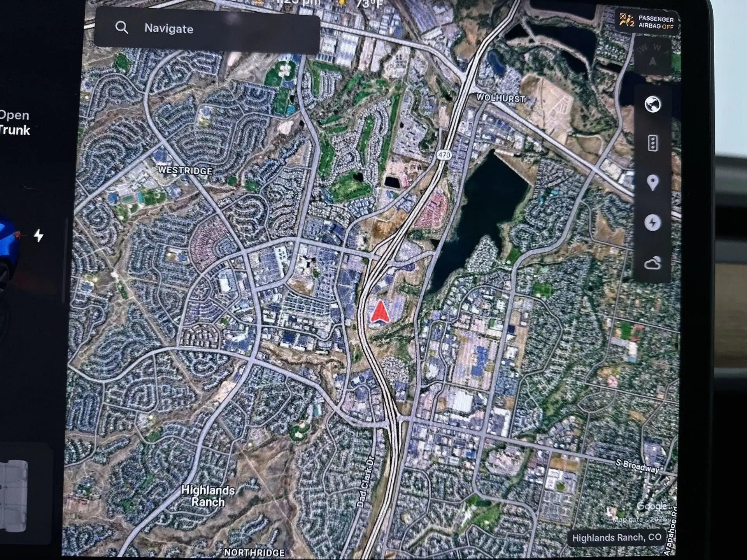Tap the 470 highway shield marker
The height and width of the screenshot is (560, 747).
click(444, 155)
